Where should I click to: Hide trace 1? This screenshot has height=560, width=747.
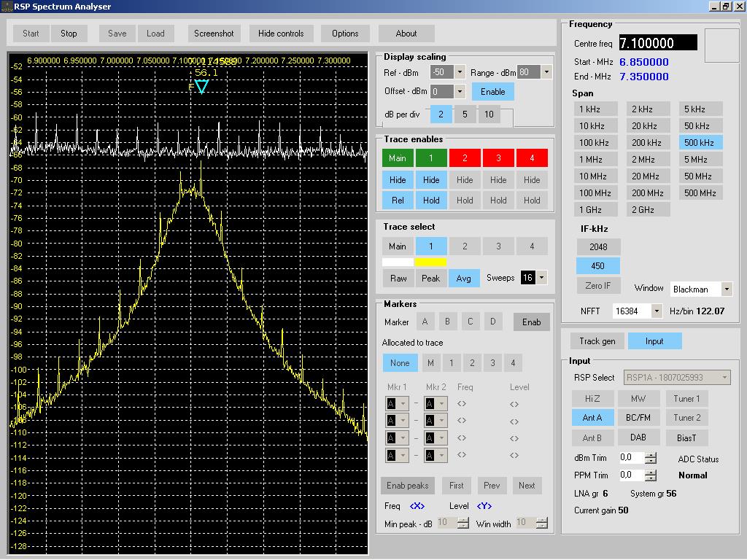coord(431,180)
